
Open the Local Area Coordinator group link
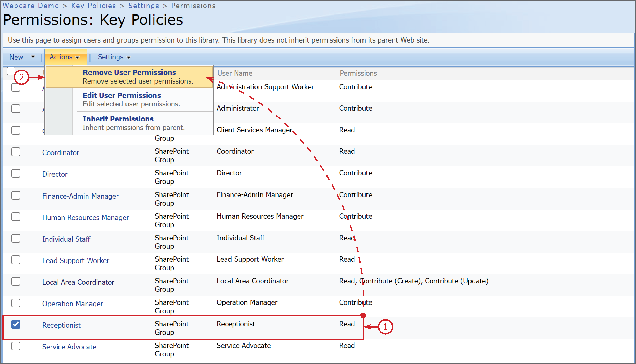pyautogui.click(x=78, y=282)
